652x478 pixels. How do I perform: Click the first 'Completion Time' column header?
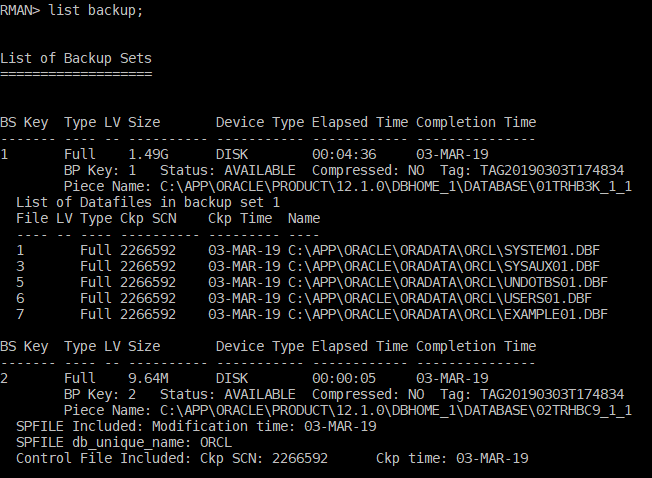click(x=476, y=122)
